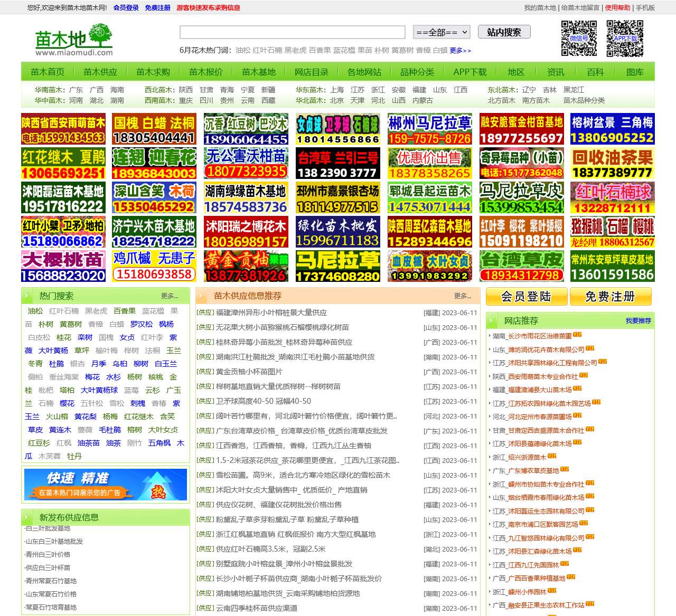This screenshot has width=676, height=616.
Task: Open the 品种分类 navigation tab
Action: 417,72
